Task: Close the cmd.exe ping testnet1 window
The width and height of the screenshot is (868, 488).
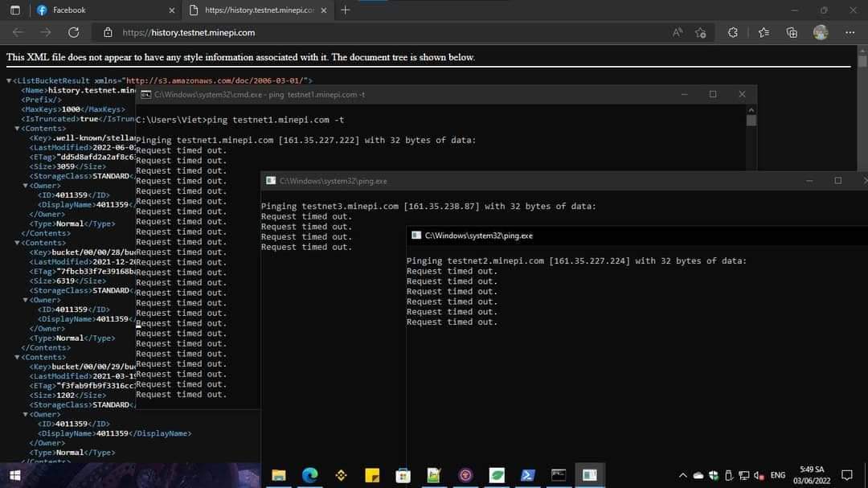Action: pyautogui.click(x=743, y=94)
